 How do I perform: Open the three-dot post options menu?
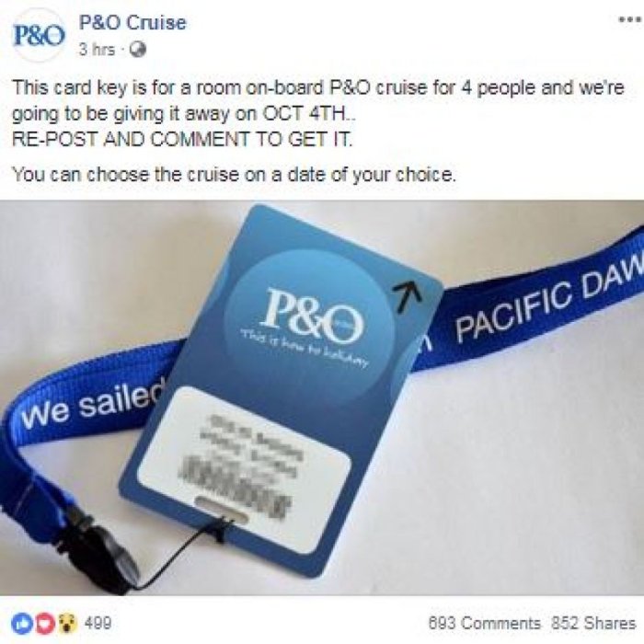tap(630, 19)
